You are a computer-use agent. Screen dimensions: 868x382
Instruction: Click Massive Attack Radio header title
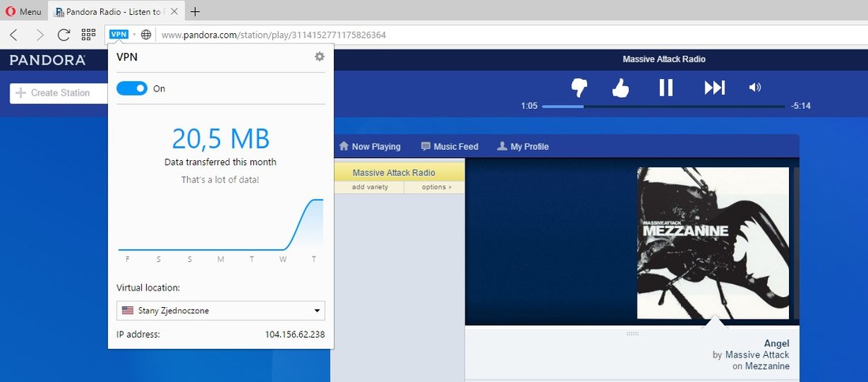click(x=664, y=59)
